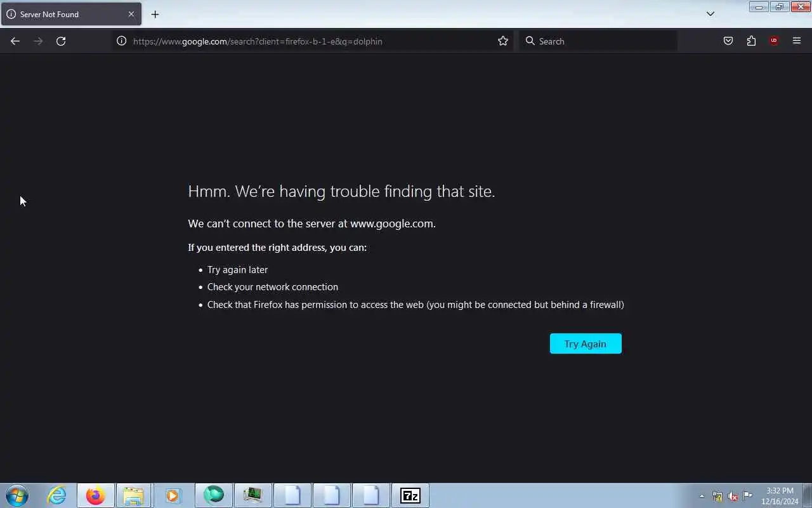
Task: Restore down the Firefox window
Action: pos(779,7)
